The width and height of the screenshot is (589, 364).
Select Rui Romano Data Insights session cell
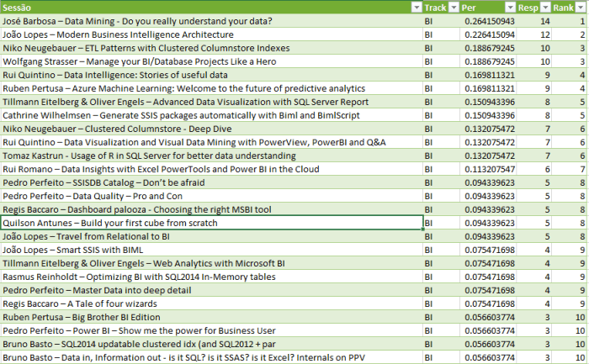(x=210, y=169)
